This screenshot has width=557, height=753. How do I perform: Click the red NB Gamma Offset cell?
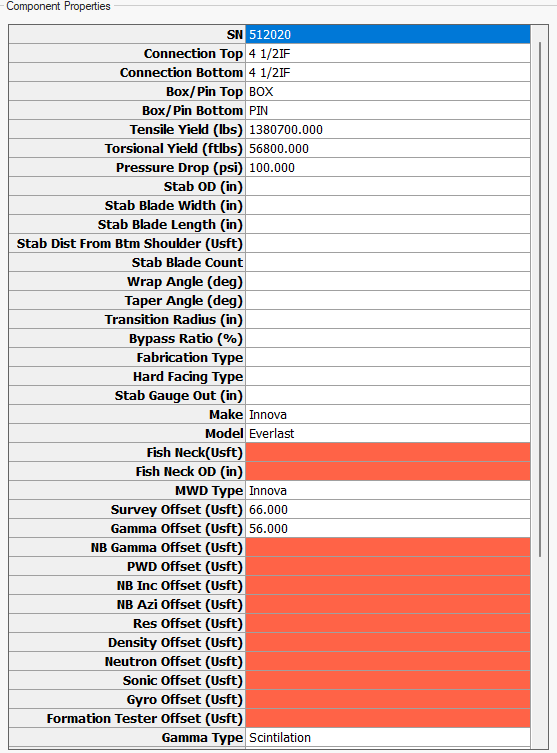(x=388, y=548)
